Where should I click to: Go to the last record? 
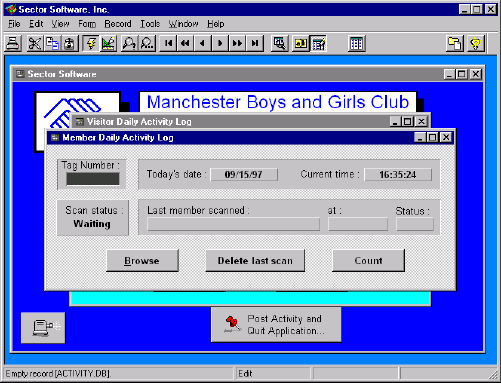(255, 43)
